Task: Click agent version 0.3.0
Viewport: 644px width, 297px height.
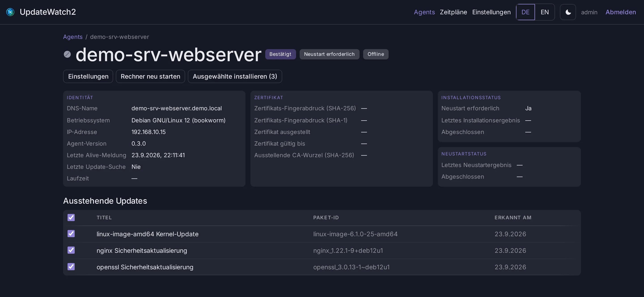Action: (x=138, y=144)
